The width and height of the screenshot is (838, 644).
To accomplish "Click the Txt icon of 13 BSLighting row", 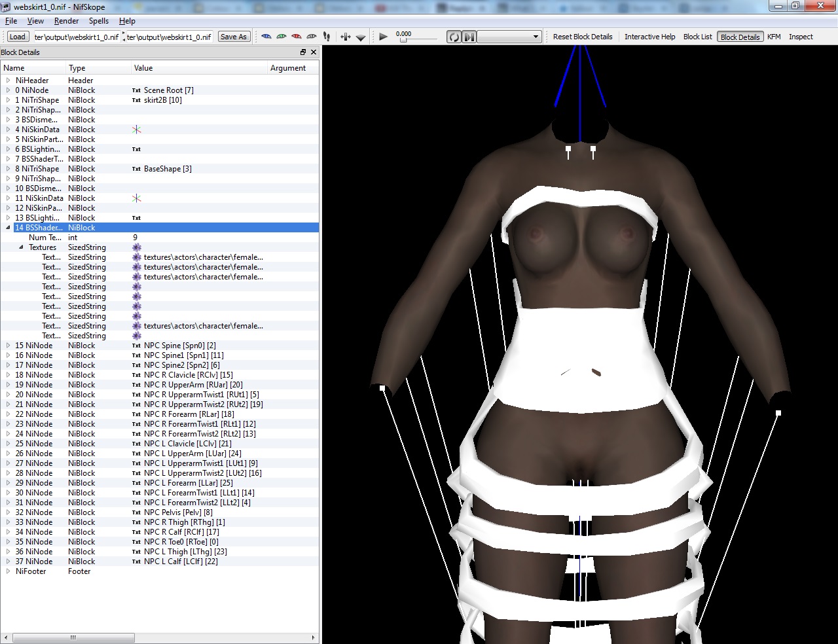I will (136, 218).
